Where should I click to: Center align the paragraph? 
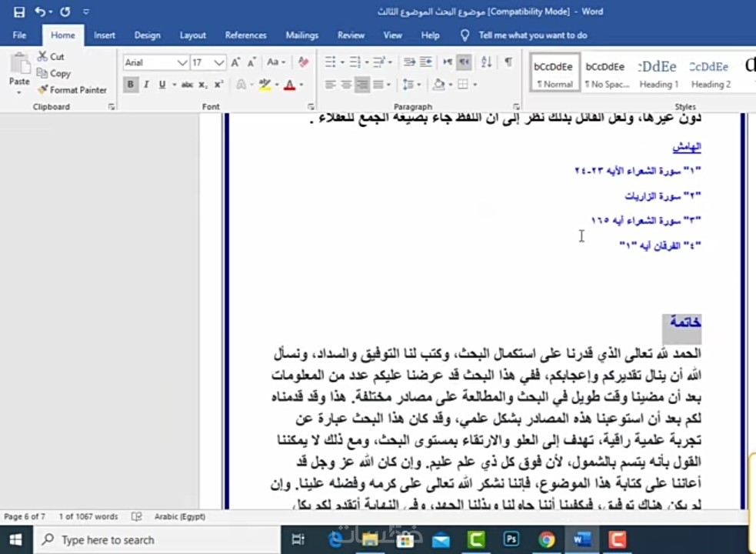346,85
